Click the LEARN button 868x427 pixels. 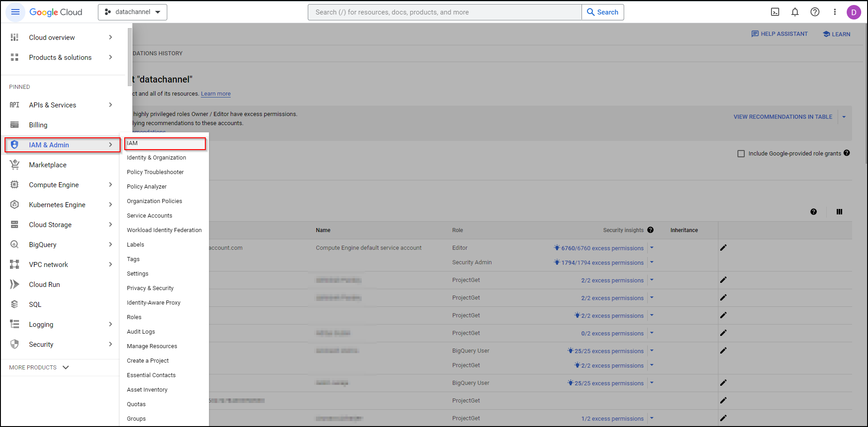coord(837,34)
